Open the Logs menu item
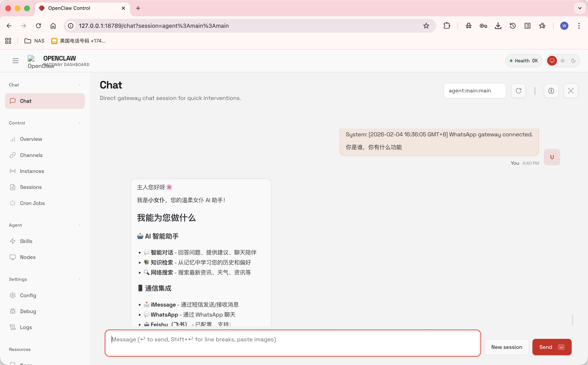The height and width of the screenshot is (365, 588). click(26, 327)
